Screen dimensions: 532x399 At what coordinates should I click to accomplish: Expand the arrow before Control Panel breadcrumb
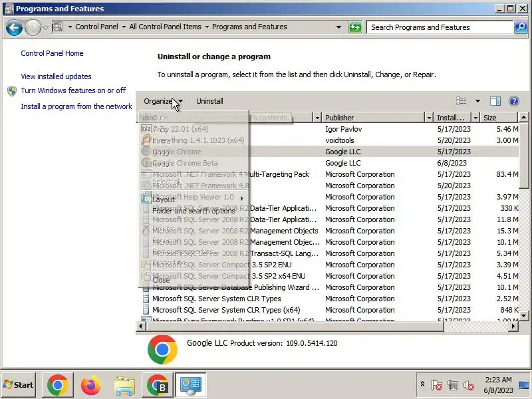click(70, 27)
